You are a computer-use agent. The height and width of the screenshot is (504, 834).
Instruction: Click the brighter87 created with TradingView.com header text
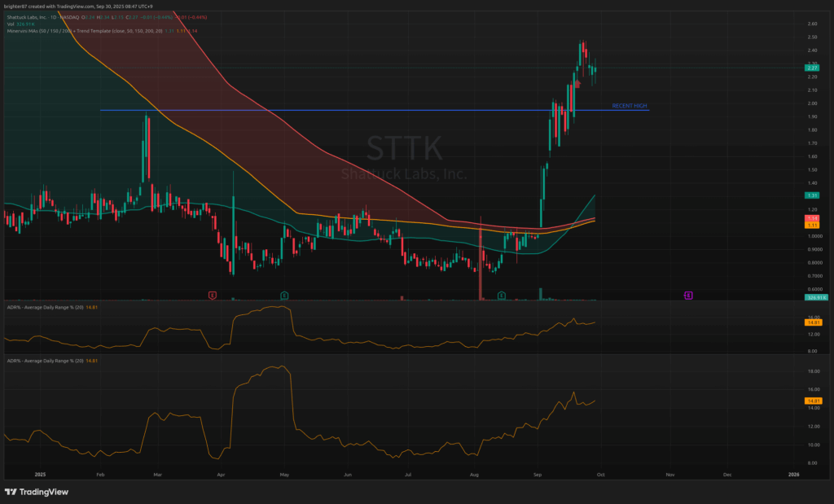click(x=78, y=7)
